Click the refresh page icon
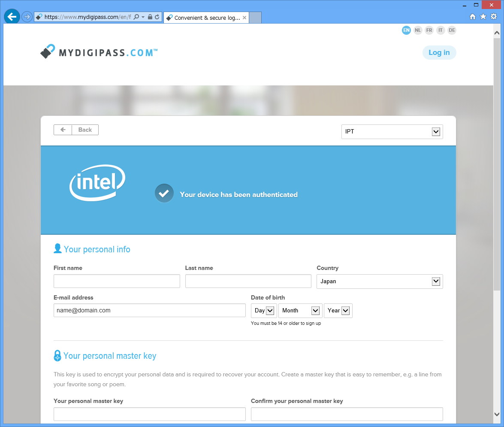The image size is (504, 427). click(x=157, y=17)
